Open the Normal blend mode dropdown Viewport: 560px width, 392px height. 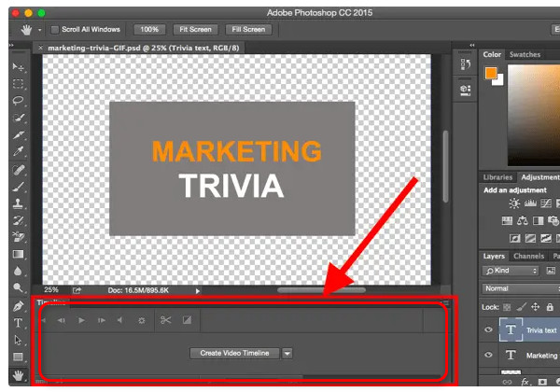coord(509,288)
